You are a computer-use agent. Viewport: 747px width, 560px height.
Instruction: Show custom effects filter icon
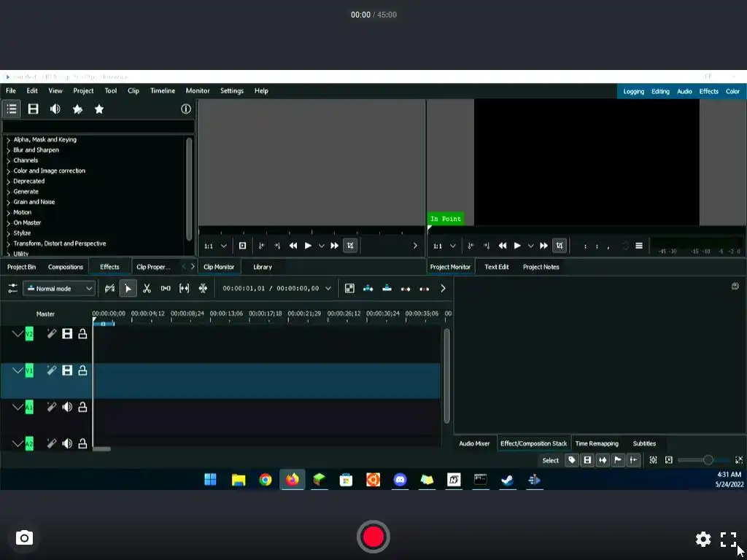point(77,109)
